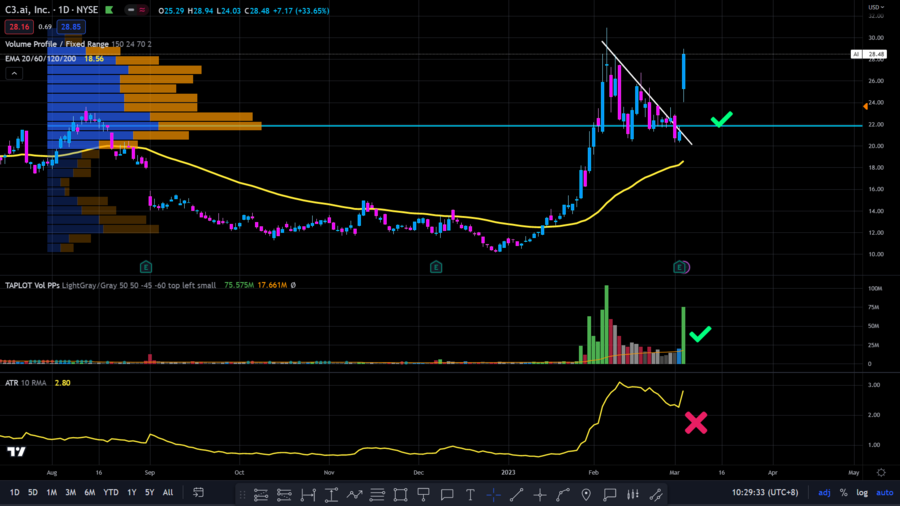Switch to 1Y time range
This screenshot has width=900, height=506.
(132, 492)
